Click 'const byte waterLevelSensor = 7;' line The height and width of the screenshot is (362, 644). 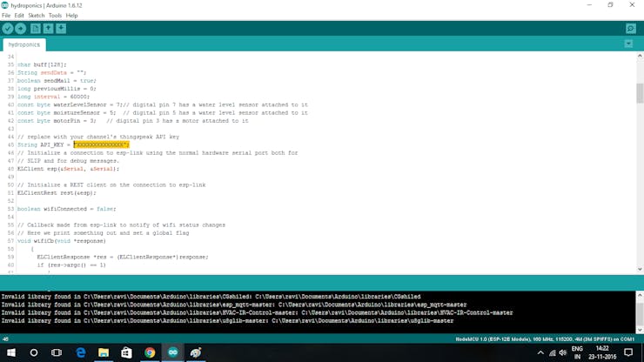[x=70, y=104]
